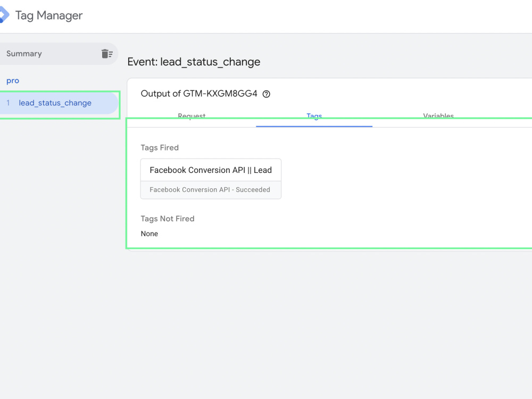Click the Event: lead_status_change title
This screenshot has height=399, width=532.
(x=194, y=62)
